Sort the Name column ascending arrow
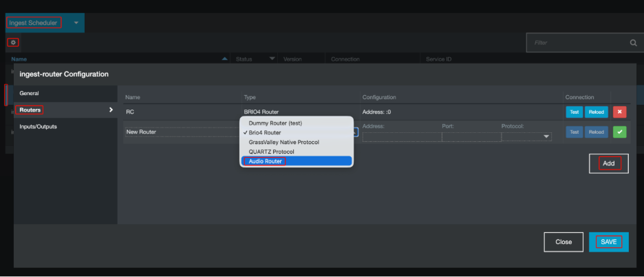The width and height of the screenshot is (644, 277). [x=224, y=59]
